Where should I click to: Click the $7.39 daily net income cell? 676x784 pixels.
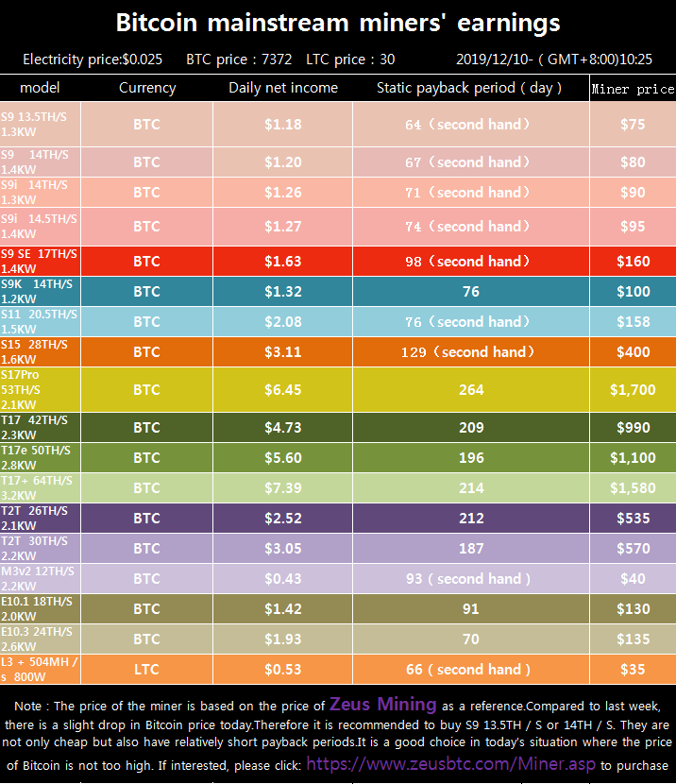pyautogui.click(x=282, y=488)
